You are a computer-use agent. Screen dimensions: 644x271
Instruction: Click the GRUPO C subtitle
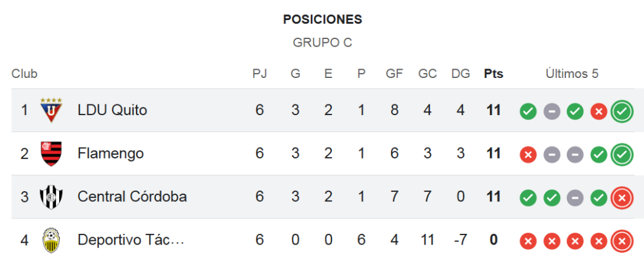tap(323, 43)
